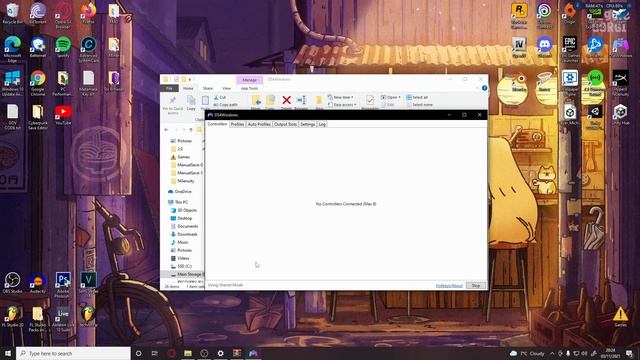The height and width of the screenshot is (360, 640).
Task: Select the Output Slots tab
Action: tap(285, 124)
